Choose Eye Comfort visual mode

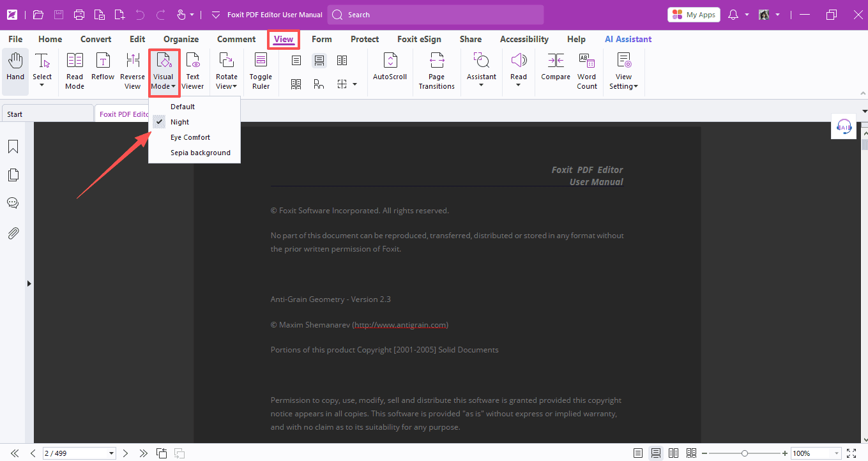(194, 137)
